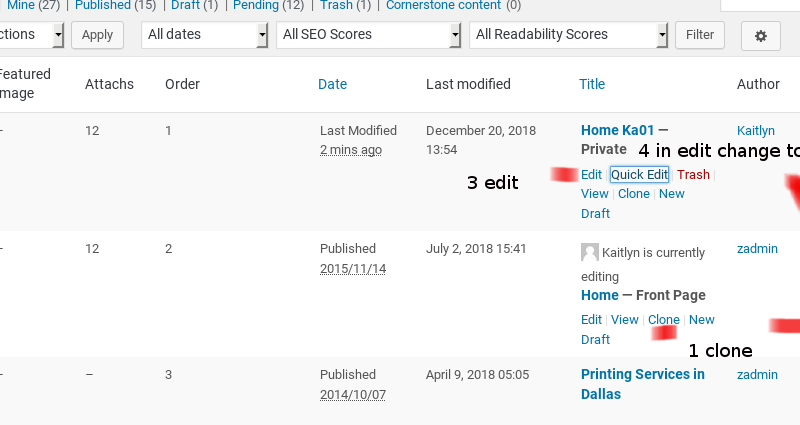Open the Home Ka01 page title
Viewport: 800px width, 425px height.
617,130
